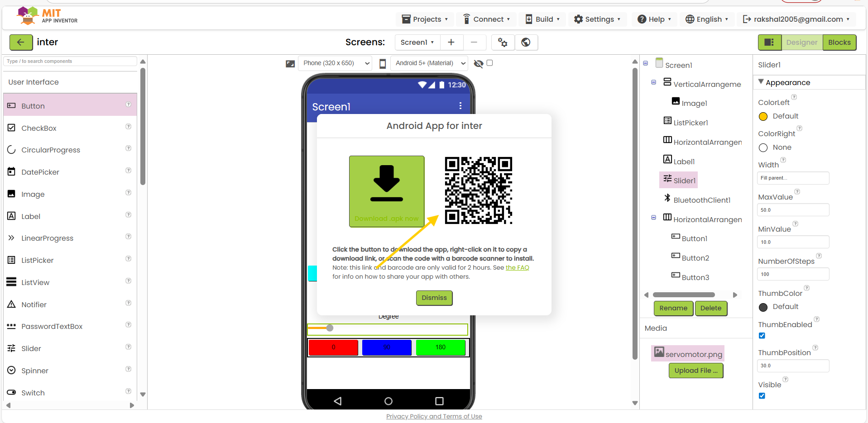Screen dimensions: 868x423
Task: Add a new screen with the plus icon
Action: [451, 42]
